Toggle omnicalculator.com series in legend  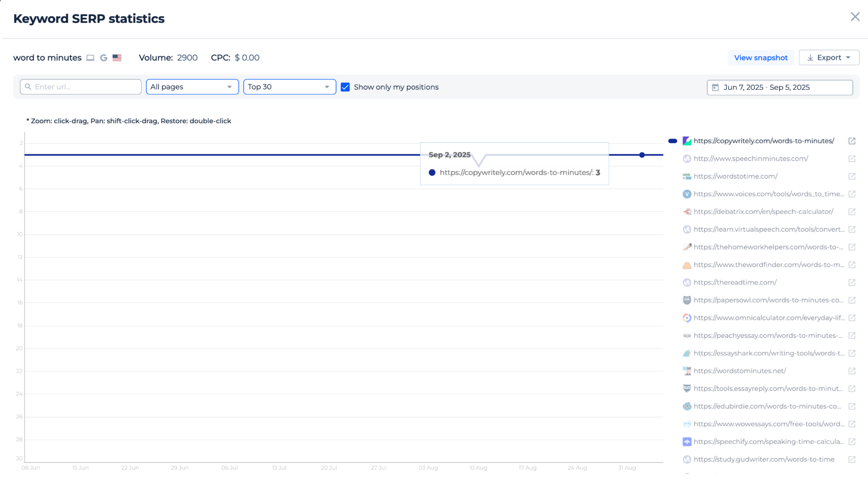click(x=769, y=318)
